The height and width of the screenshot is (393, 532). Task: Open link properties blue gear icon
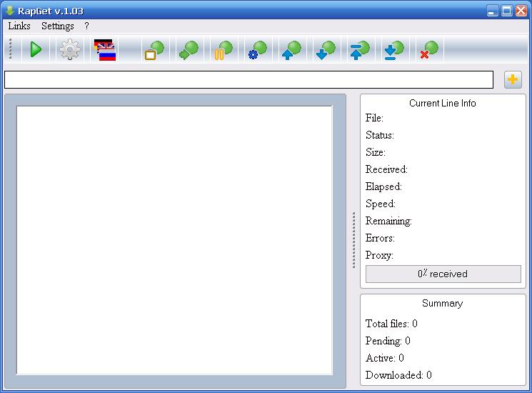[258, 50]
